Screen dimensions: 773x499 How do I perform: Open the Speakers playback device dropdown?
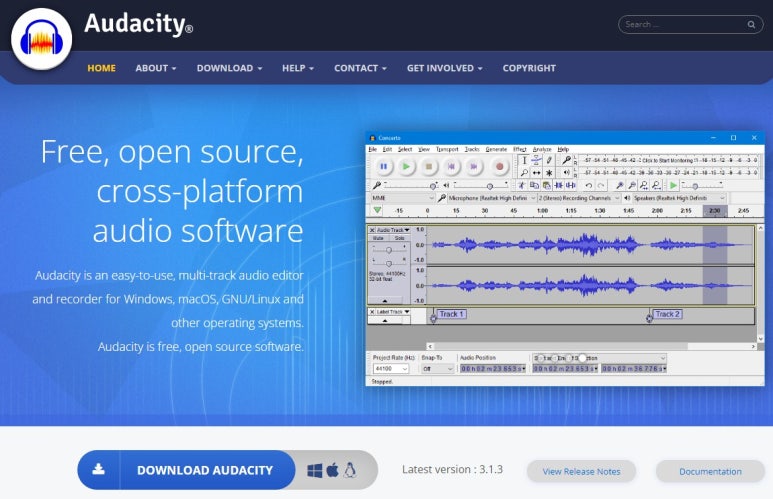coord(679,198)
